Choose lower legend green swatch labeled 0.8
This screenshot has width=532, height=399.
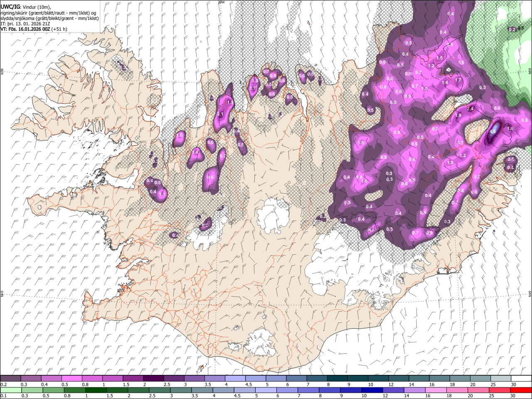[x=74, y=390]
